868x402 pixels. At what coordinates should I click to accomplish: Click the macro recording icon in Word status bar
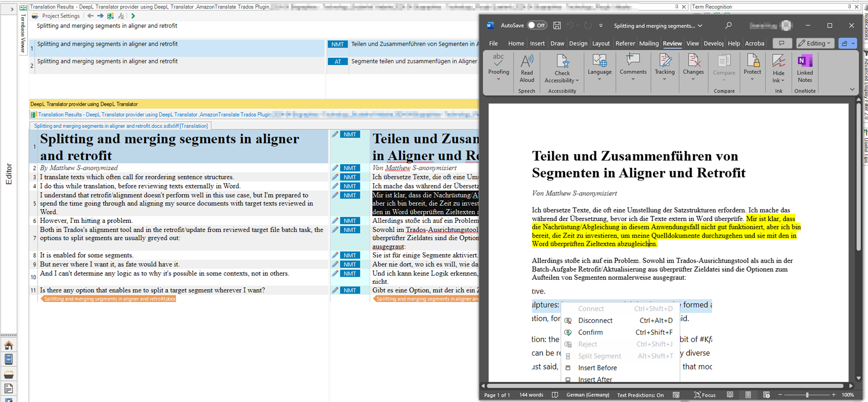(x=676, y=395)
